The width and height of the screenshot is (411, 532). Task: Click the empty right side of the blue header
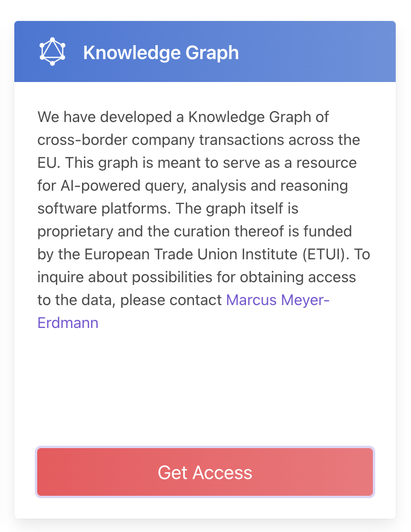(324, 51)
